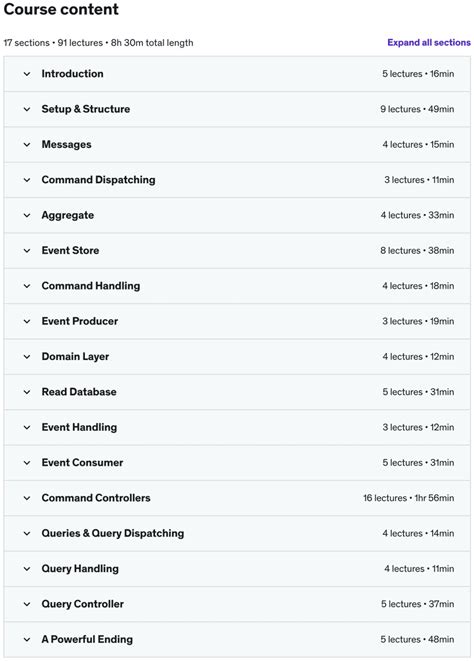
Task: Select the Read Database section title
Action: (x=79, y=392)
